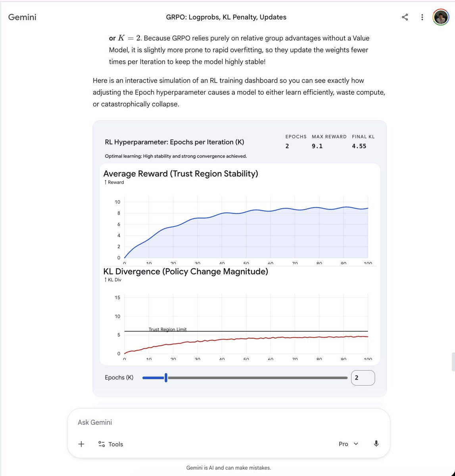Click the page scrollbar thumb on right
The height and width of the screenshot is (476, 455).
click(453, 361)
